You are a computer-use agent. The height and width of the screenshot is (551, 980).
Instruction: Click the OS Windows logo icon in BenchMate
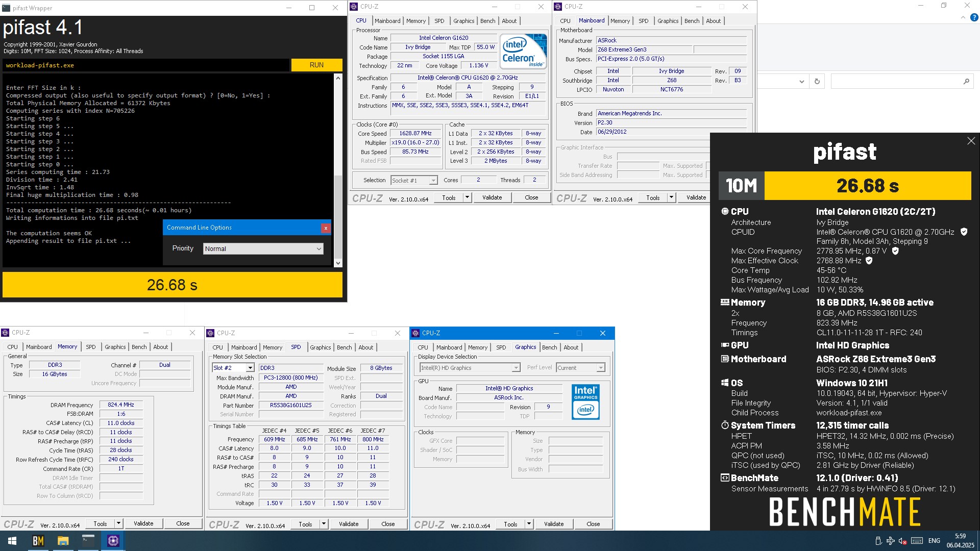tap(725, 383)
